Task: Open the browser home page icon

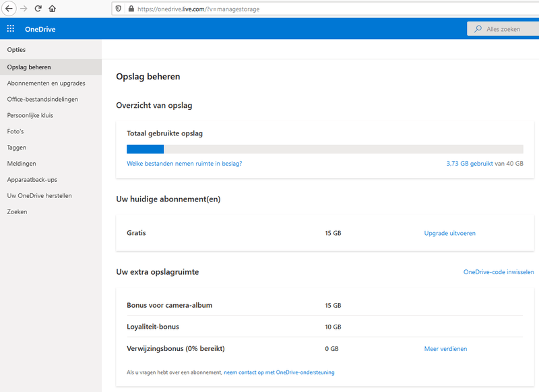Action: coord(53,9)
